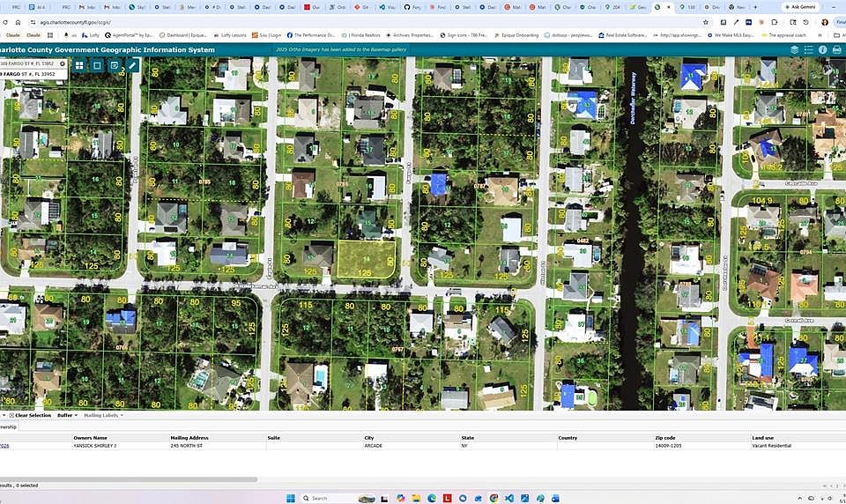
Task: Open the info icon in GIS header
Action: click(x=823, y=49)
